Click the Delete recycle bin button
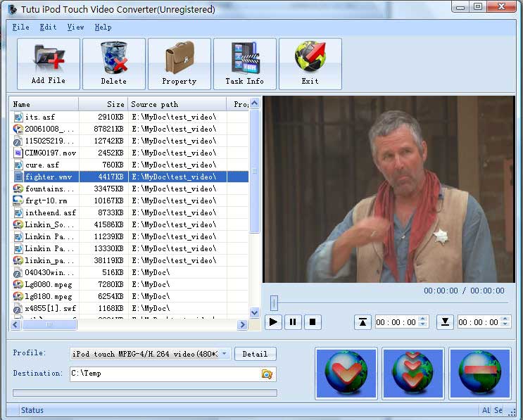 tap(114, 63)
